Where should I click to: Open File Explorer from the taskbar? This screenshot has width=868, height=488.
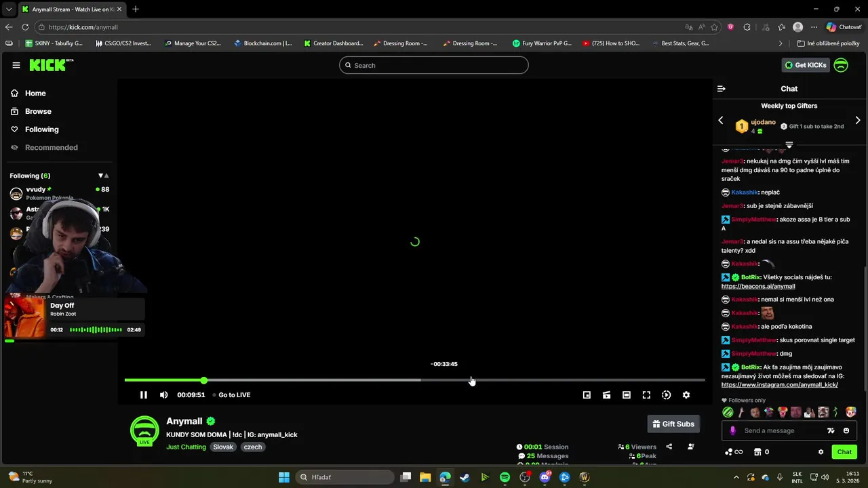pyautogui.click(x=425, y=477)
